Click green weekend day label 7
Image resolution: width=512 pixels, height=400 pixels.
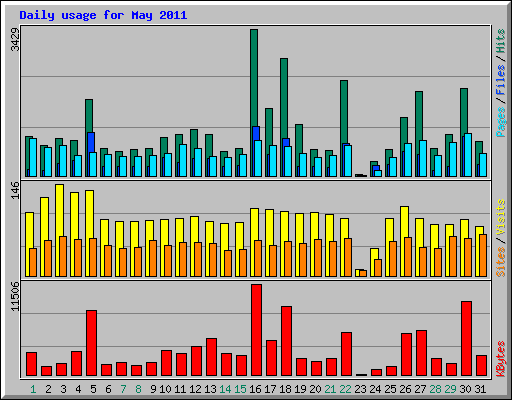tap(123, 389)
